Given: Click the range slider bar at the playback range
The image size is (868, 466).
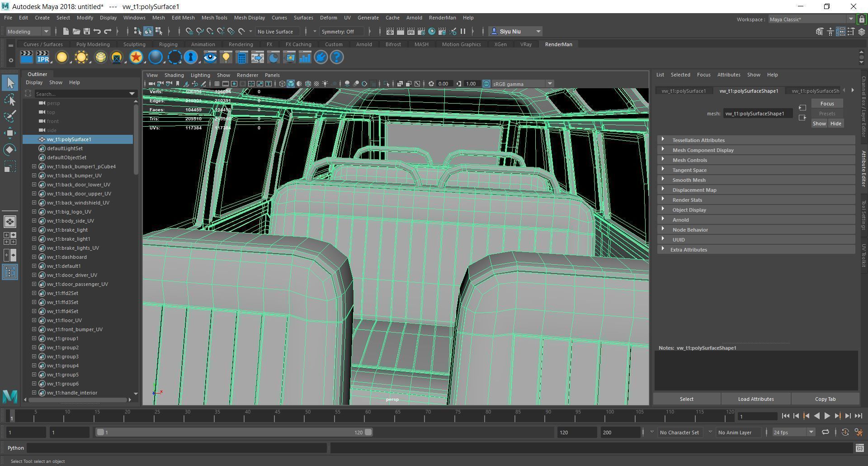Looking at the screenshot, I should [x=234, y=433].
